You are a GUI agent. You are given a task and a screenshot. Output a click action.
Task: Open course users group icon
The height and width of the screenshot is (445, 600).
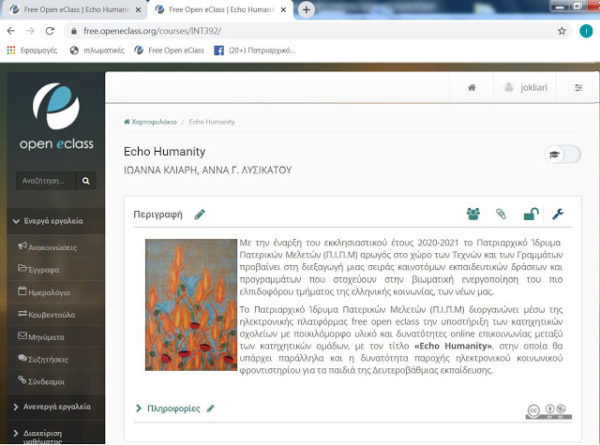tap(473, 214)
